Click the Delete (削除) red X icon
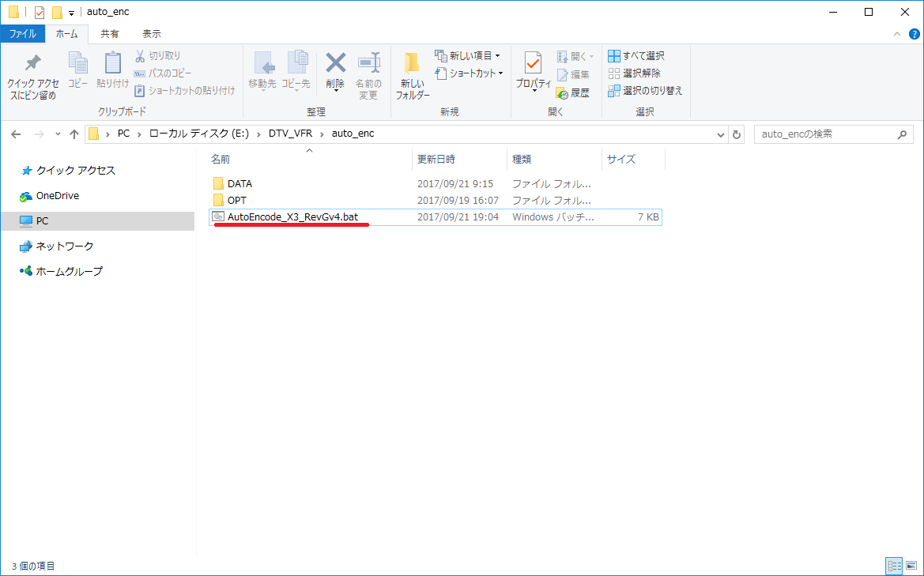Viewport: 924px width, 576px height. pyautogui.click(x=335, y=64)
